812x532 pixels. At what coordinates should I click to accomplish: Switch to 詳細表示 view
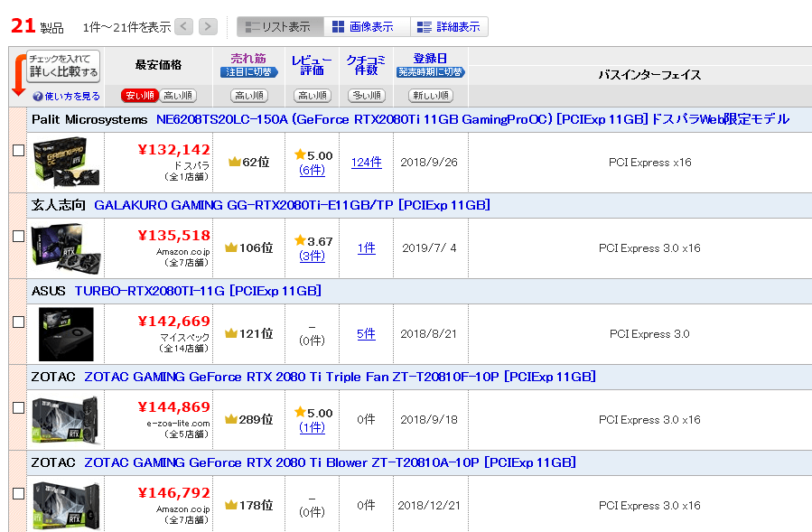[449, 27]
